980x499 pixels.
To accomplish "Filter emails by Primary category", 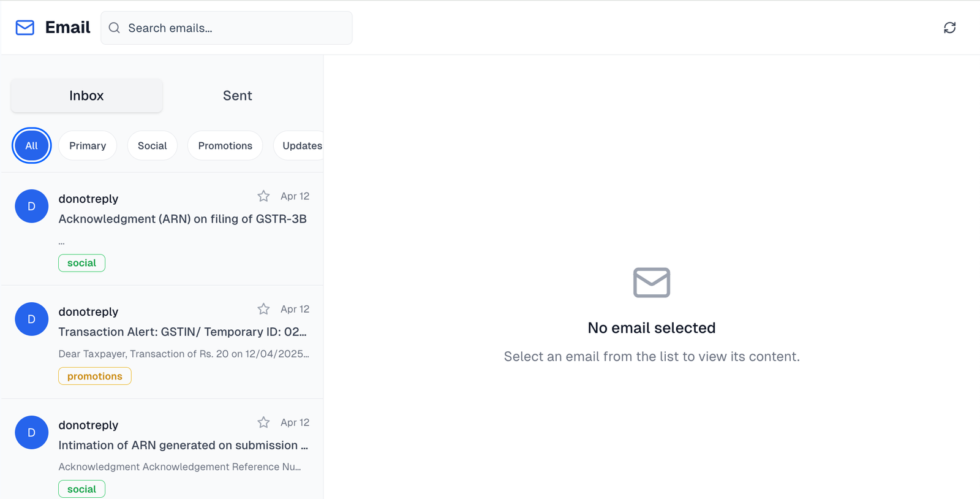I will pos(88,145).
